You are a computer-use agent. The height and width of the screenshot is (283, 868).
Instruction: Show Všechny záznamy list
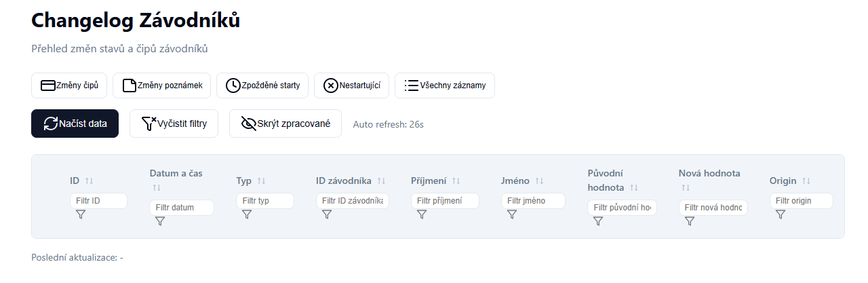(444, 86)
